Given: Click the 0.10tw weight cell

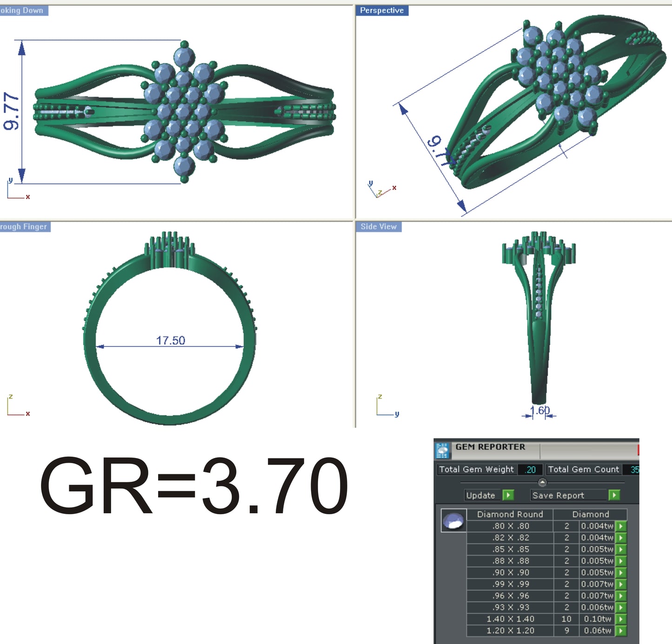Looking at the screenshot, I should [597, 619].
